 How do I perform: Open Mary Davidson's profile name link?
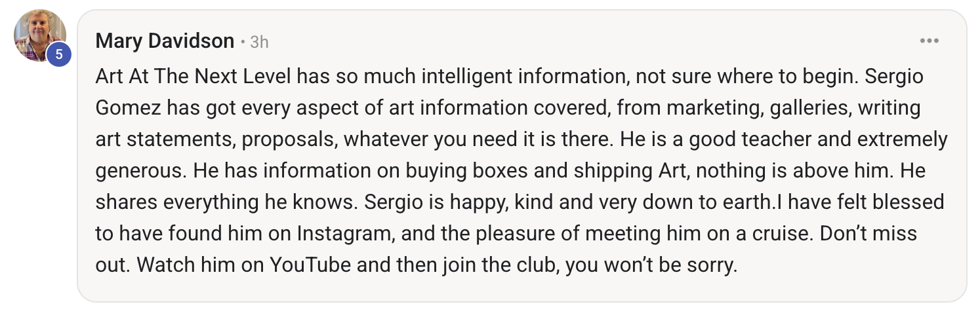(x=165, y=41)
